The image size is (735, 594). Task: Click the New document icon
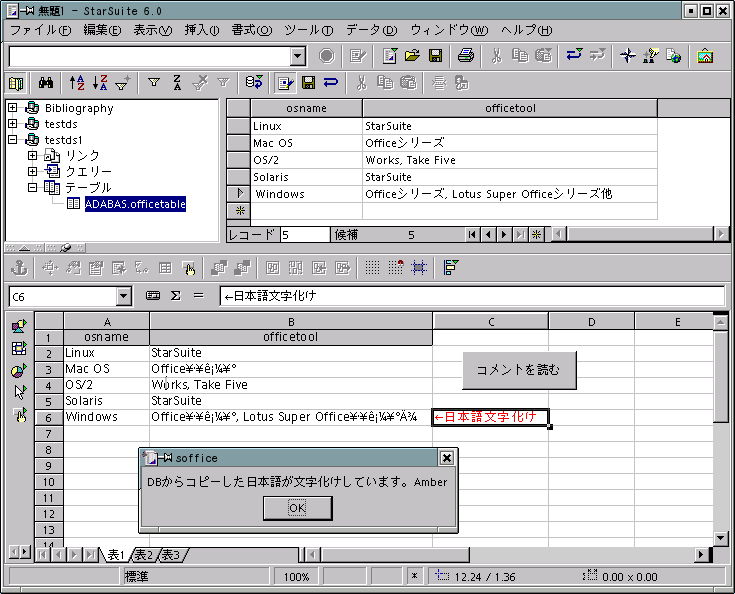click(x=390, y=56)
